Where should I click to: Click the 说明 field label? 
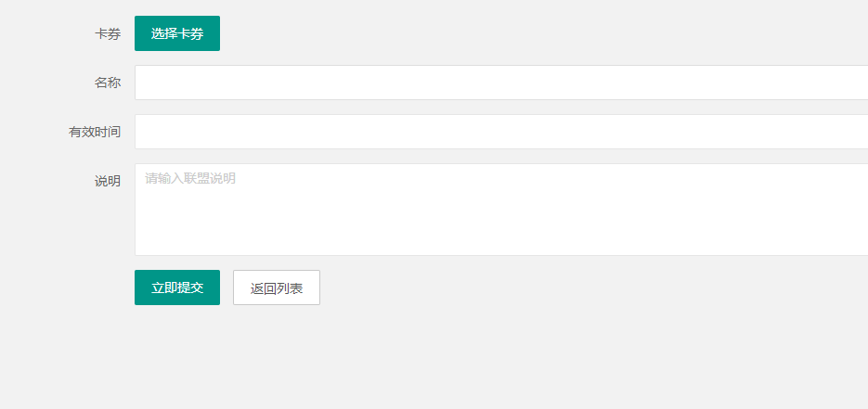[108, 181]
